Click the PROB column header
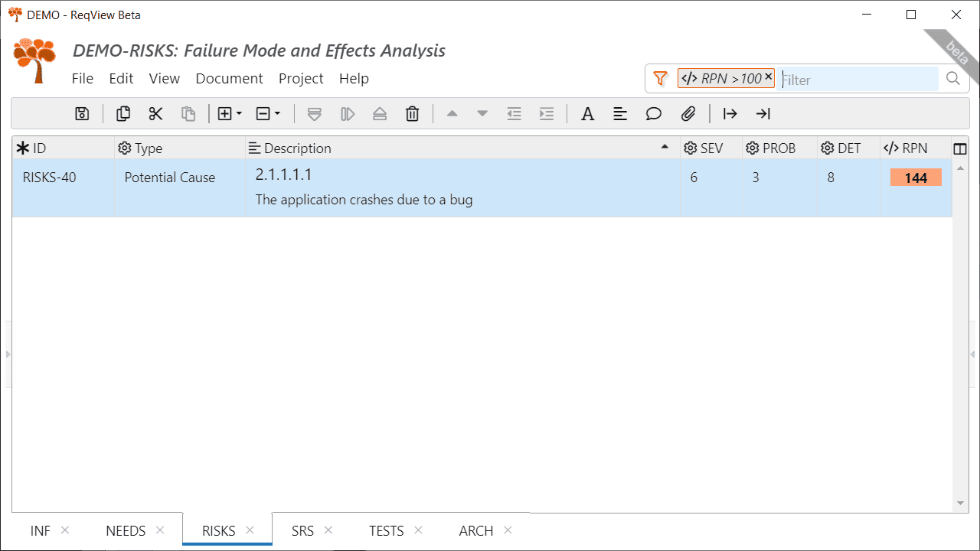980x551 pixels. [x=779, y=148]
